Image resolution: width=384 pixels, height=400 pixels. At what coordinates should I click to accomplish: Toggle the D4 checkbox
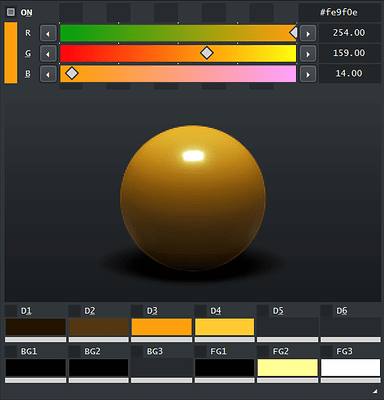200,311
